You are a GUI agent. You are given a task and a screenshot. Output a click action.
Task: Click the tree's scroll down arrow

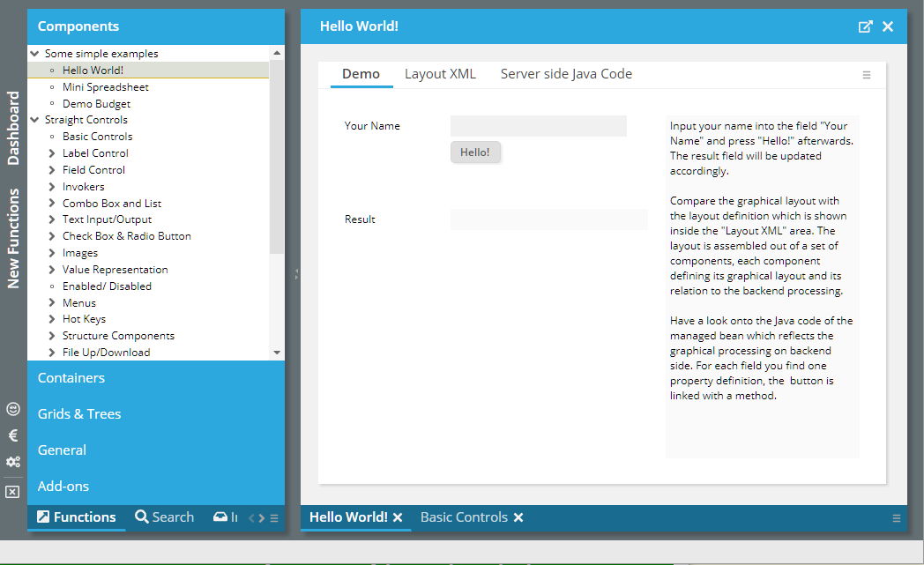point(277,353)
